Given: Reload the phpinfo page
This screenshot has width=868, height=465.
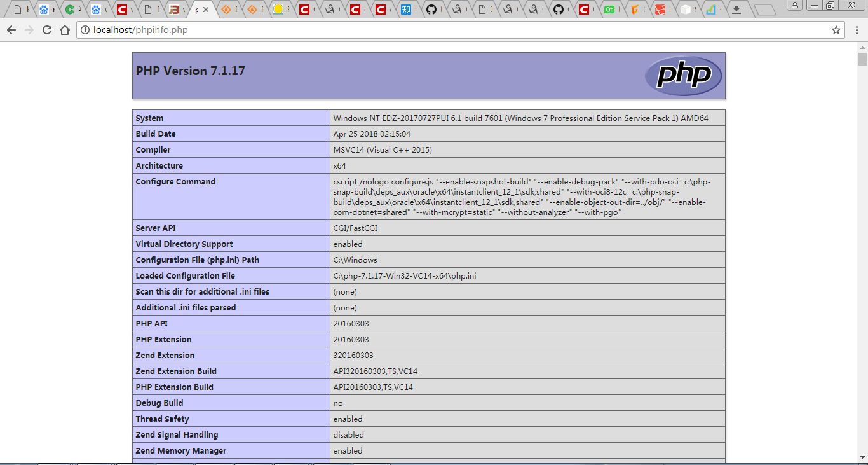Looking at the screenshot, I should pyautogui.click(x=48, y=29).
